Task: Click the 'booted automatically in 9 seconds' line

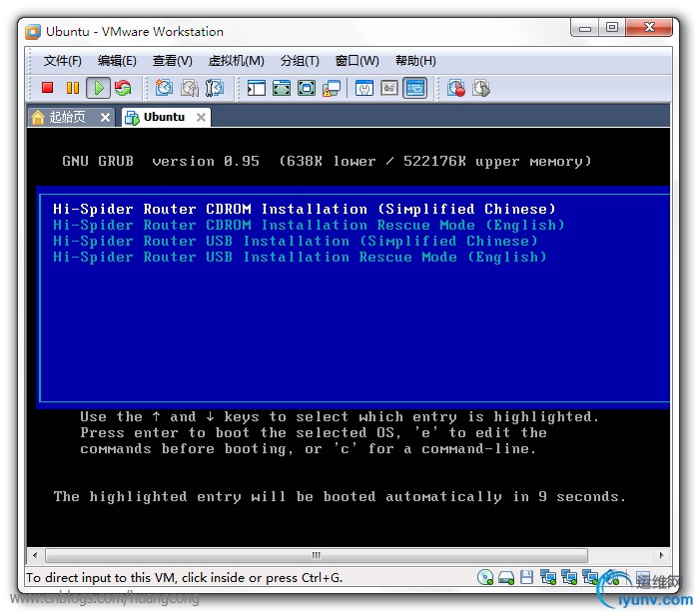Action: [x=340, y=496]
